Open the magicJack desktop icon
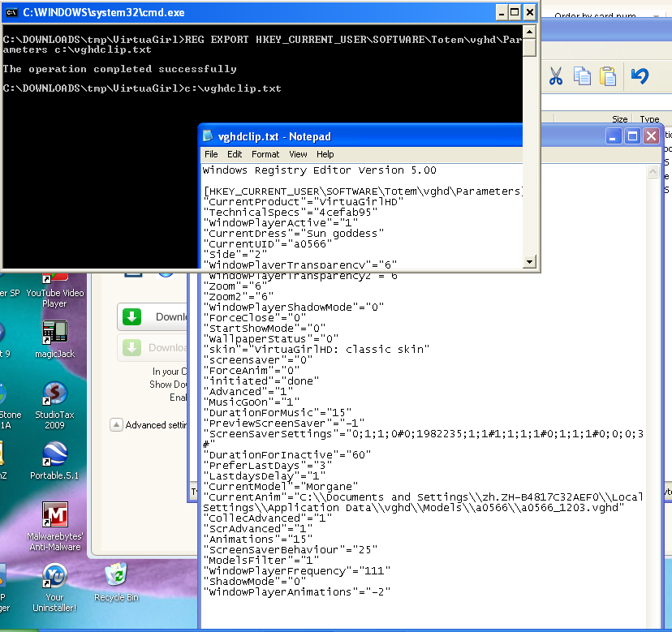Image resolution: width=672 pixels, height=632 pixels. [54, 339]
